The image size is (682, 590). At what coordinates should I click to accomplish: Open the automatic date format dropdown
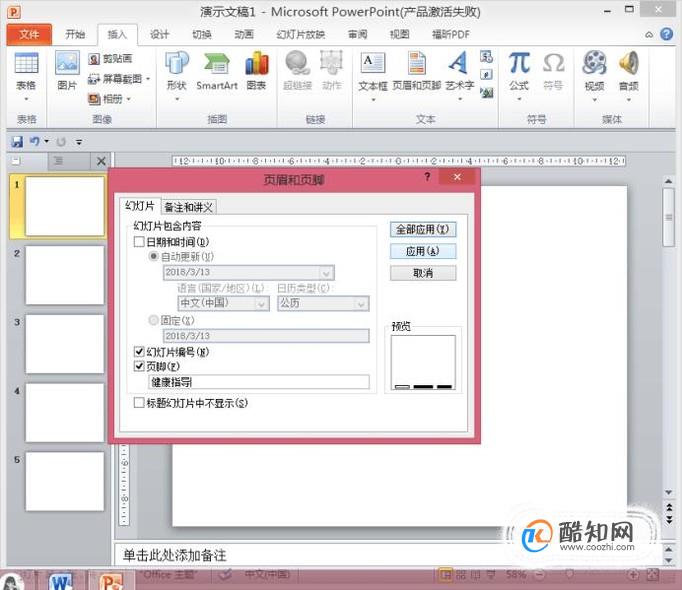pos(326,273)
